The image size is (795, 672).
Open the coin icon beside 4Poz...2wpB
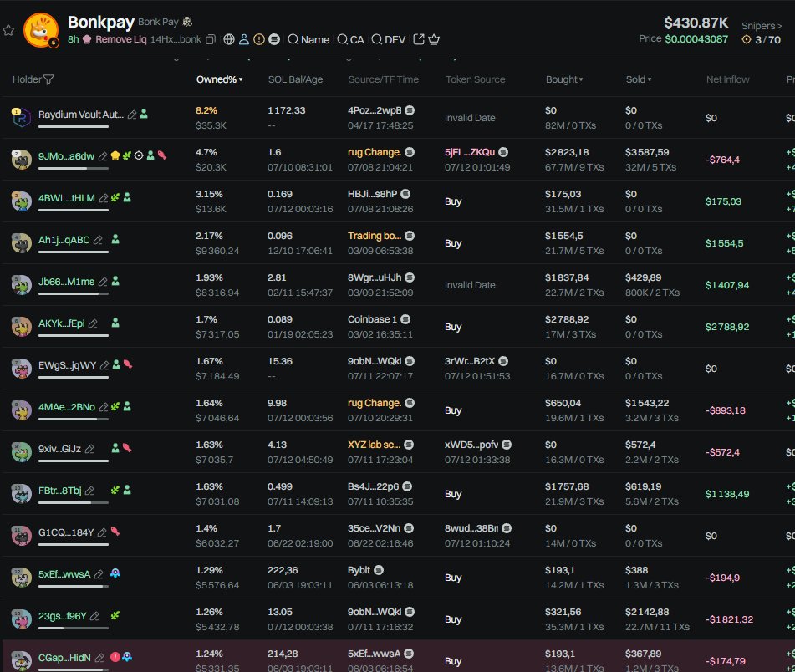coord(410,110)
